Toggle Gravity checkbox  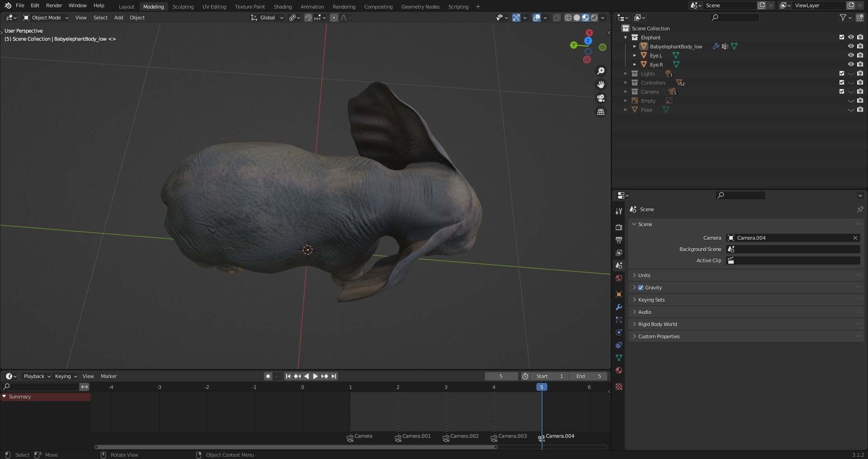click(x=641, y=288)
